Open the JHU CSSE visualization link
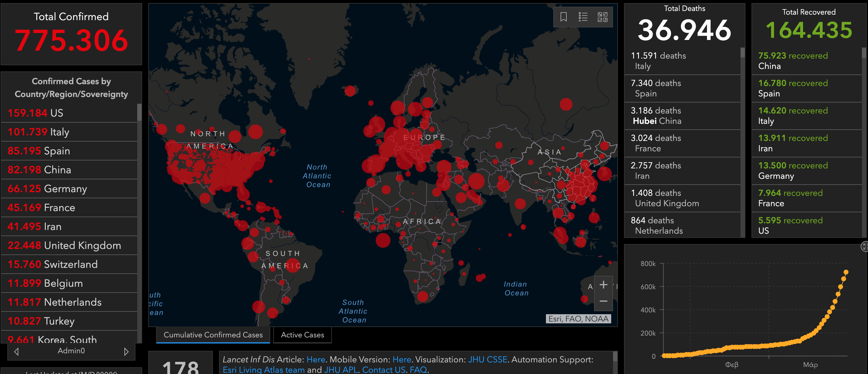 pyautogui.click(x=487, y=360)
